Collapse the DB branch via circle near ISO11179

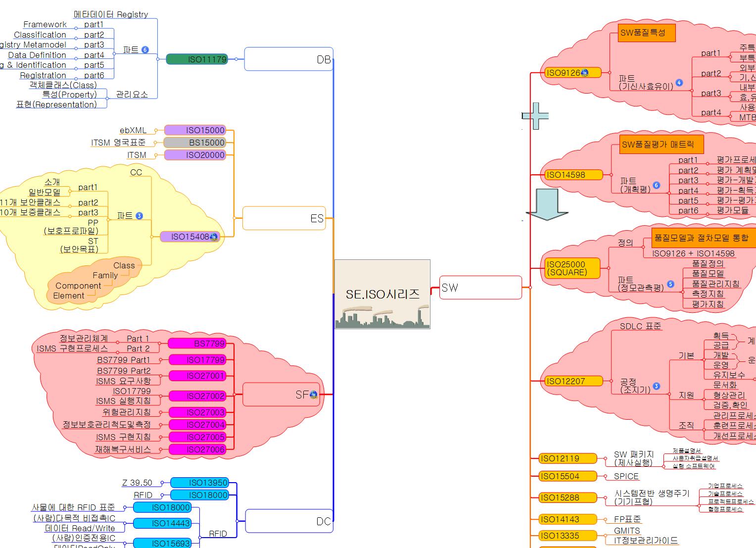click(236, 59)
